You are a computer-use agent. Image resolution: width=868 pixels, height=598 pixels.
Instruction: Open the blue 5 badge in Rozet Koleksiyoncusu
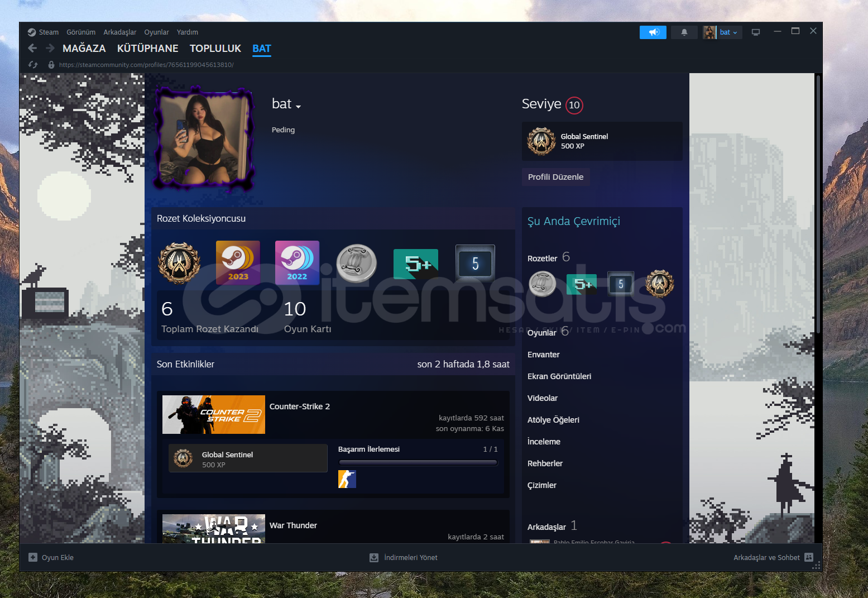pos(475,263)
